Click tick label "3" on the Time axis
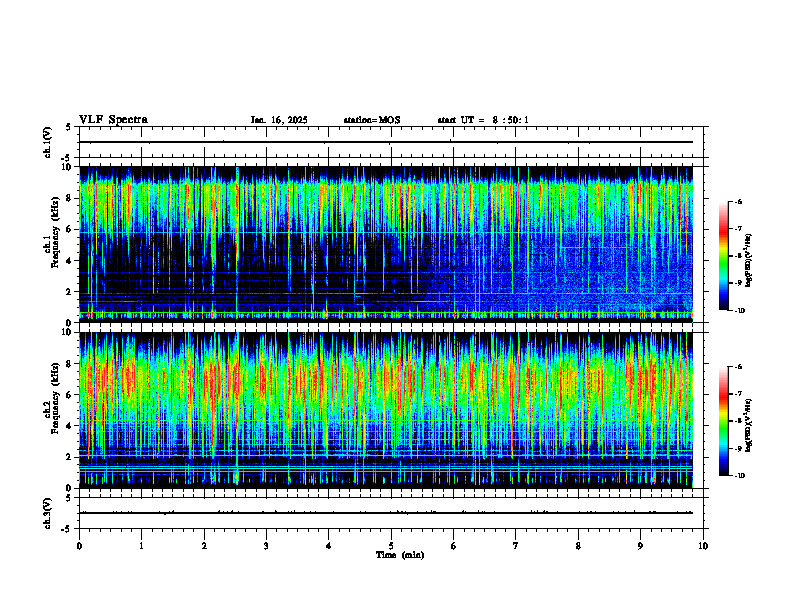Screen dimensions: 792x612 266,546
